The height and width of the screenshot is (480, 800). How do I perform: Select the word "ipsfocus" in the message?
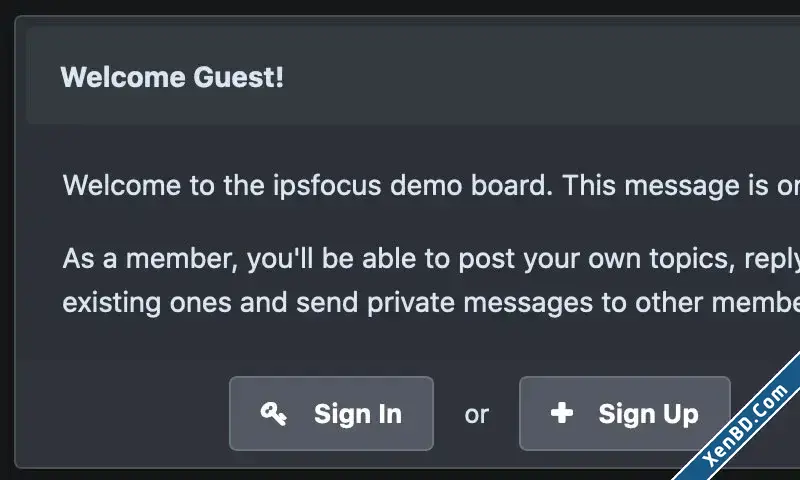pyautogui.click(x=327, y=186)
